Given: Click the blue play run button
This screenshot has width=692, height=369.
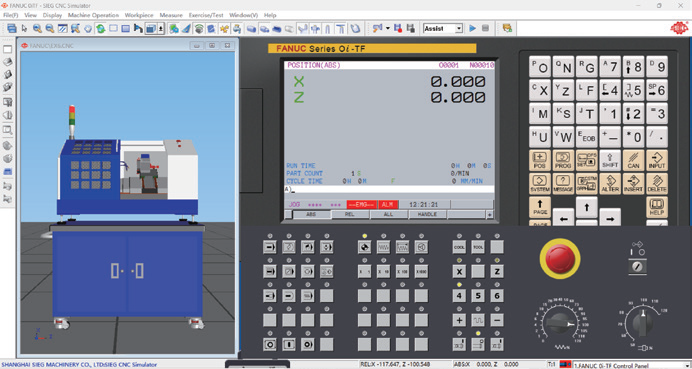Looking at the screenshot, I should pyautogui.click(x=473, y=28).
